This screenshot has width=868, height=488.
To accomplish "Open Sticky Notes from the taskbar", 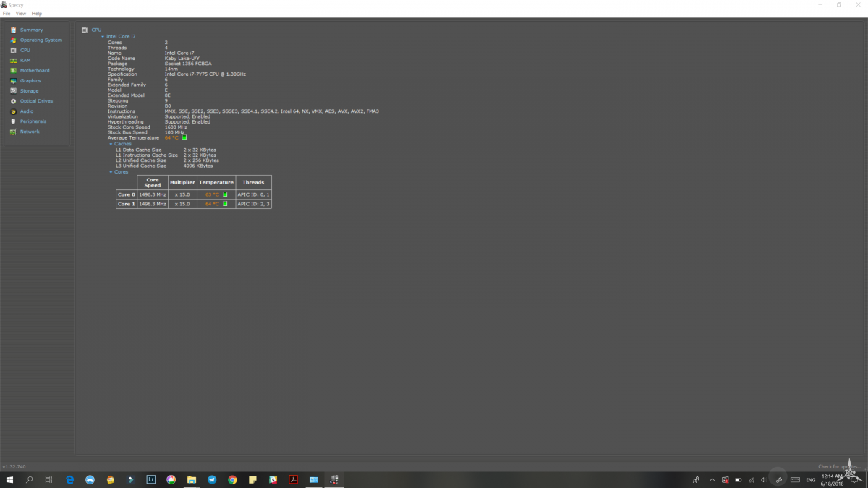I will (252, 479).
